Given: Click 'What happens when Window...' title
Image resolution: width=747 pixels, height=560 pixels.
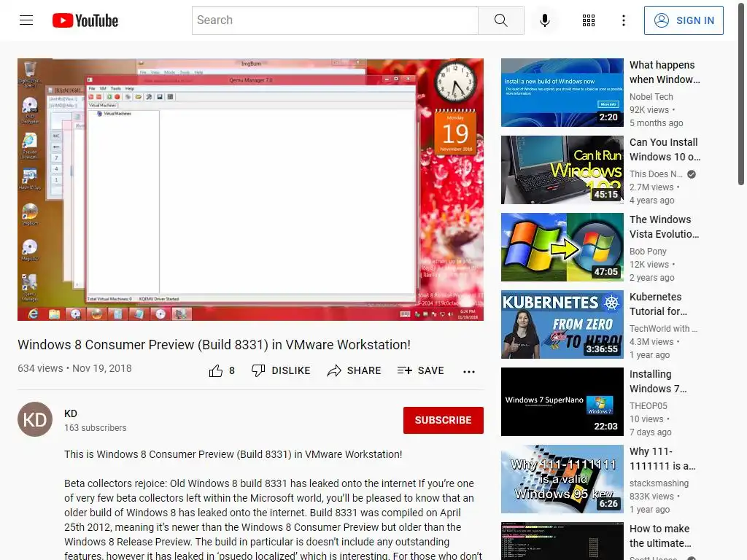Looking at the screenshot, I should (665, 72).
